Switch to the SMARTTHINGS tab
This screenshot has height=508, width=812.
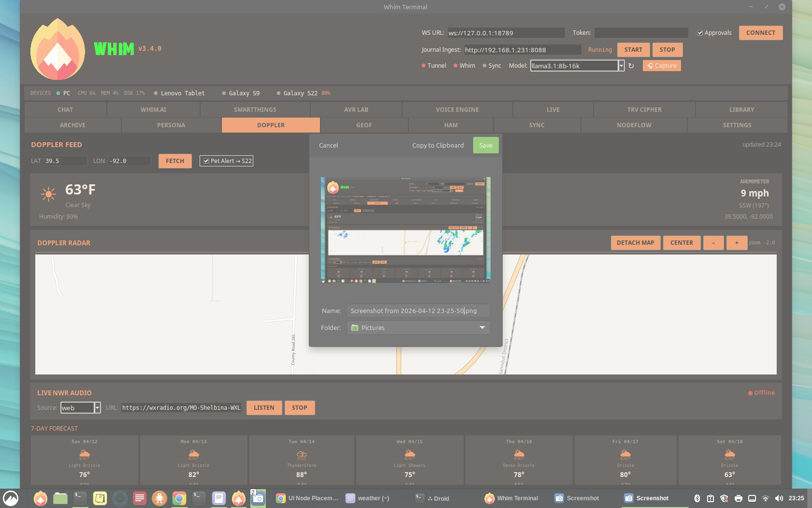(x=255, y=110)
